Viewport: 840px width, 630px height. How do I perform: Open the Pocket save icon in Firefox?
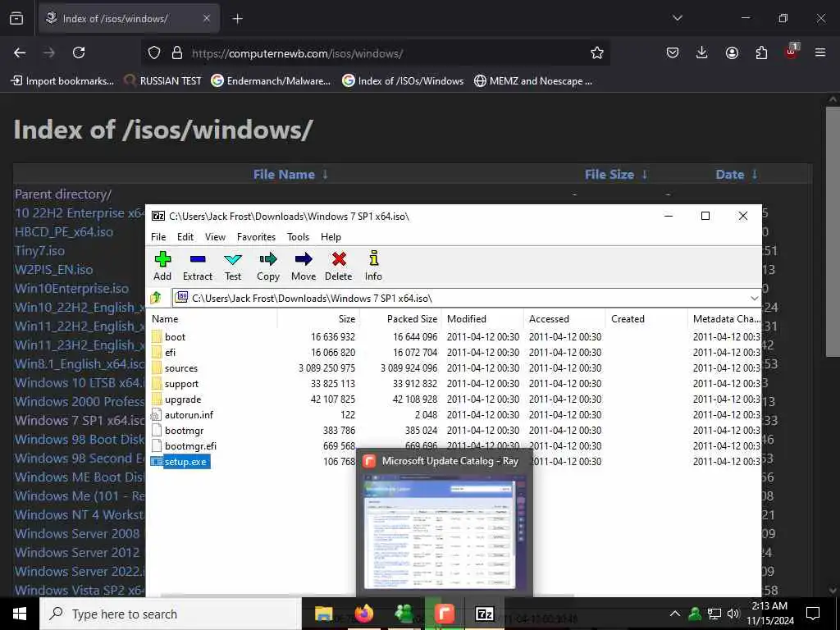(x=673, y=52)
